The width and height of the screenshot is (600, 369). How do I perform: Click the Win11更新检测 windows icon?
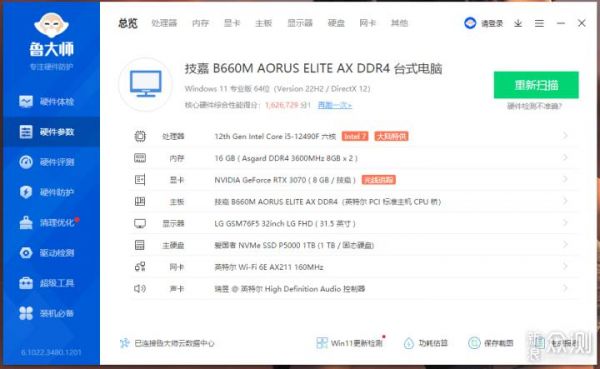pos(322,343)
